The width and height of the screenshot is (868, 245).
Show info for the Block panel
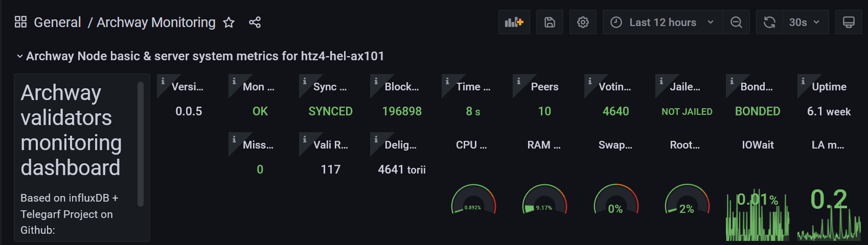pyautogui.click(x=376, y=81)
